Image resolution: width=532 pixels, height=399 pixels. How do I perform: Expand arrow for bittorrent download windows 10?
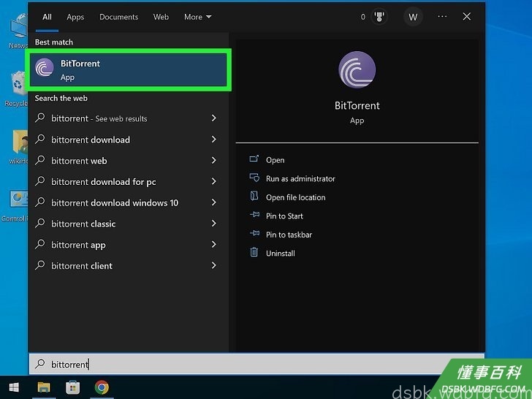tap(213, 202)
